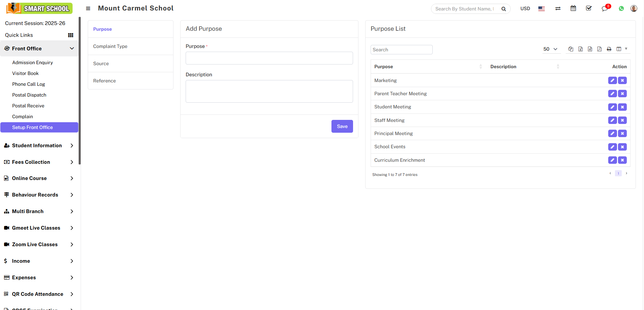644x310 pixels.
Task: Open Visitor Book in sidebar
Action: pos(25,73)
